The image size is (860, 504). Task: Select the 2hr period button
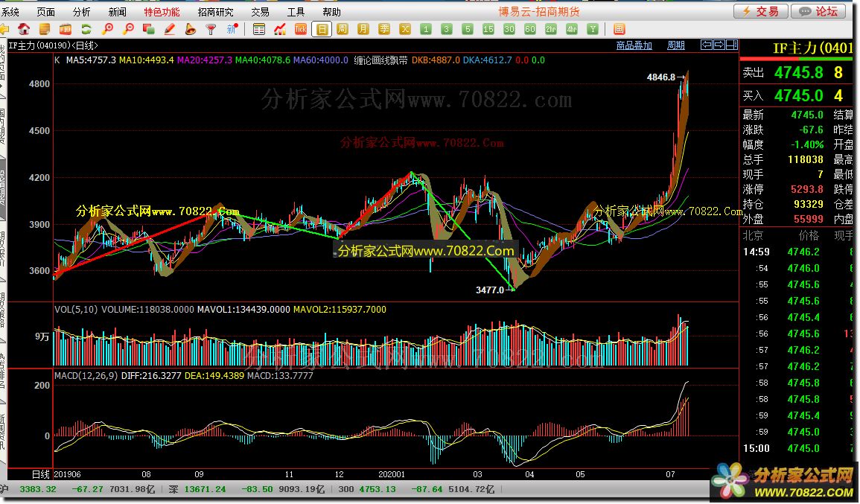click(551, 29)
